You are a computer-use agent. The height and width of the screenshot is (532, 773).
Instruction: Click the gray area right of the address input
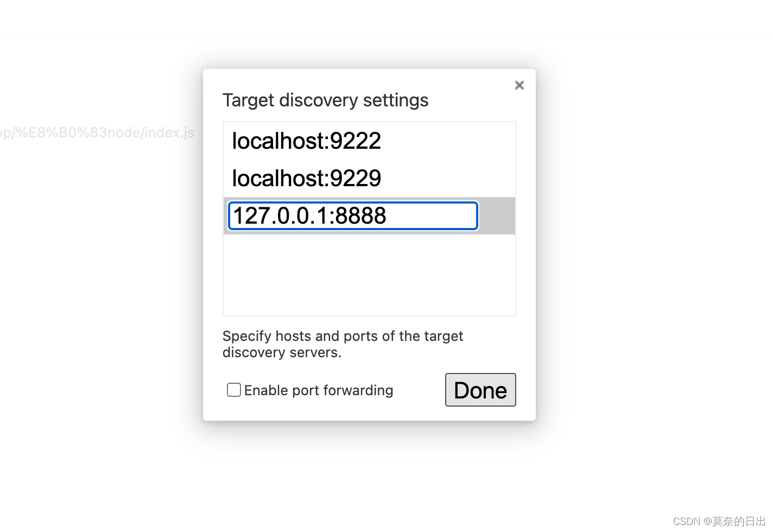coord(496,216)
